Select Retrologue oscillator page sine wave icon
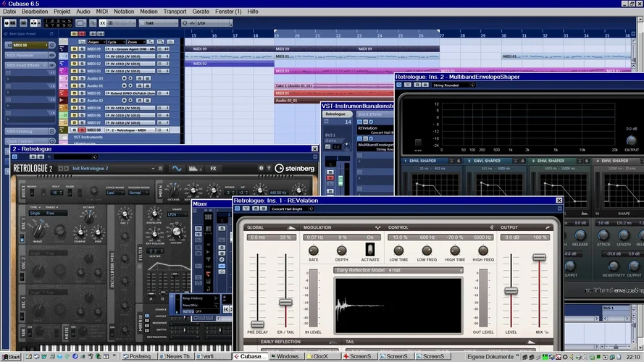The image size is (644, 362). click(177, 168)
